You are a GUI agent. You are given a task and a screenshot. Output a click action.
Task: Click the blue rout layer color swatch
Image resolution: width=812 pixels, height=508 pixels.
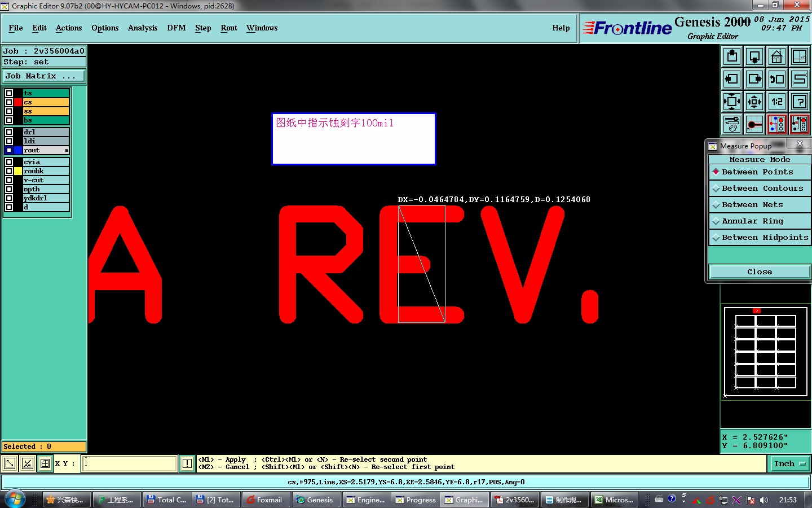tap(18, 150)
